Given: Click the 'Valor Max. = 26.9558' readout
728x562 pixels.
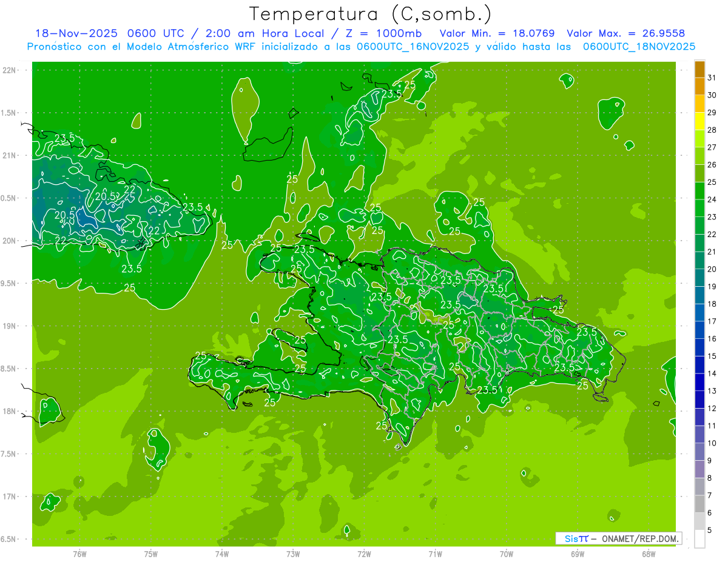Looking at the screenshot, I should tap(625, 33).
